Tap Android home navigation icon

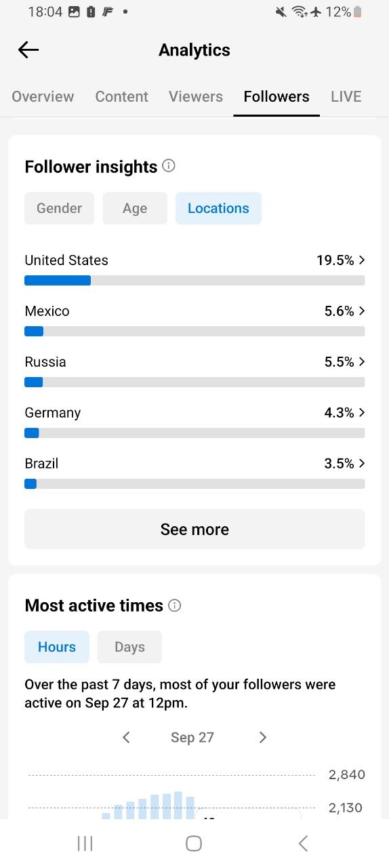[x=194, y=843]
